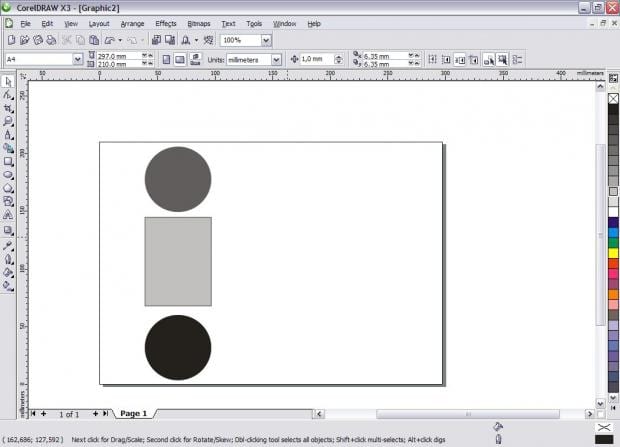This screenshot has height=447, width=620.
Task: Open the File menu
Action: tap(25, 24)
